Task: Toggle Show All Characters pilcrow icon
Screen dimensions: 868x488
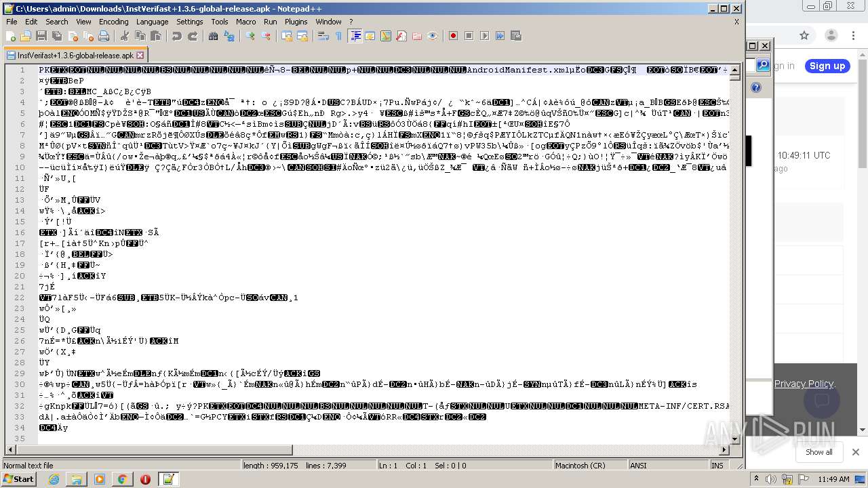Action: click(x=339, y=36)
